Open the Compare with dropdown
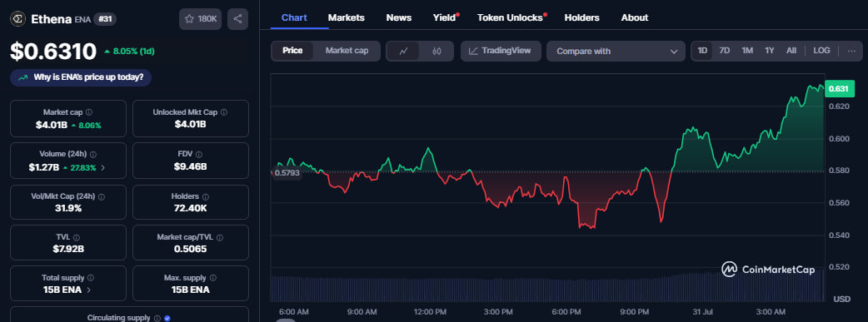868x322 pixels. tap(616, 51)
